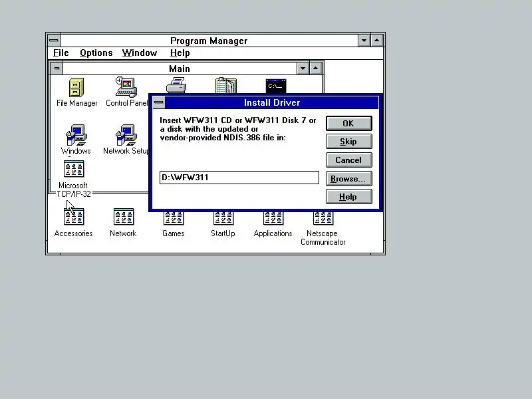
Task: Click the D:\WFW311 path field
Action: tap(239, 178)
